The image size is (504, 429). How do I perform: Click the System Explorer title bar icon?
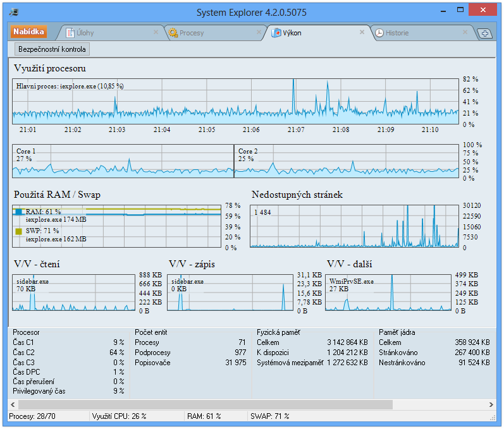(x=14, y=13)
